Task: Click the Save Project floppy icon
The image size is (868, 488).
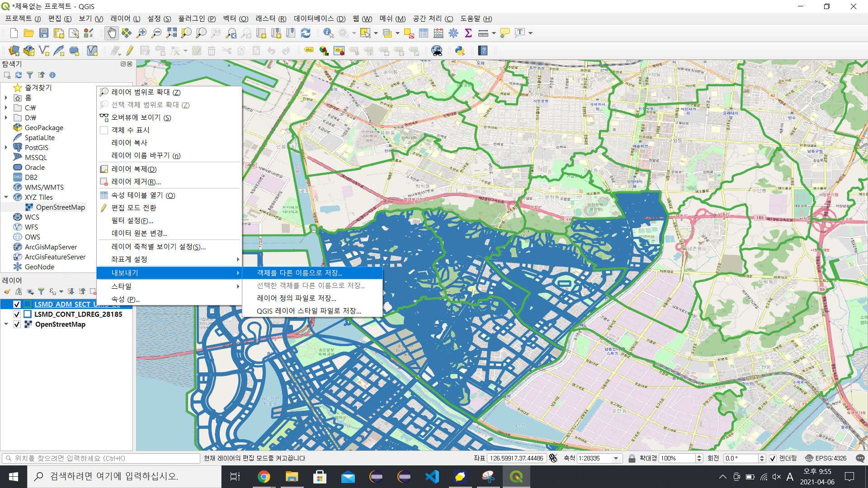Action: pyautogui.click(x=44, y=33)
